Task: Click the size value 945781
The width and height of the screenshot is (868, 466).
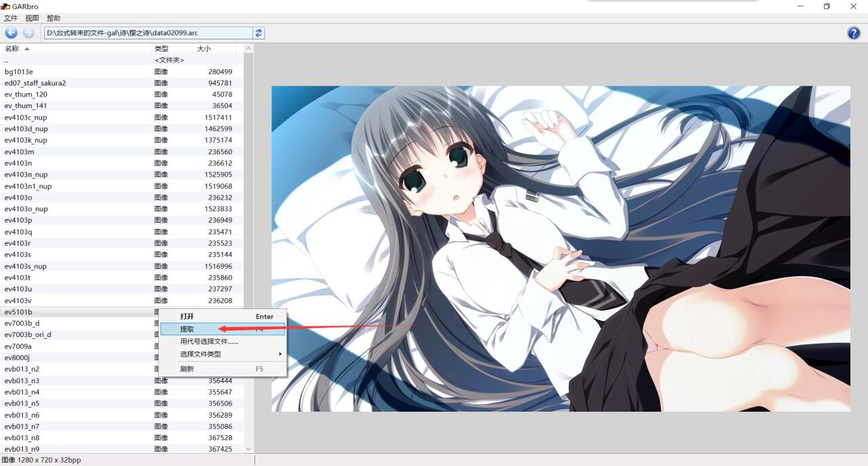Action: (x=220, y=83)
